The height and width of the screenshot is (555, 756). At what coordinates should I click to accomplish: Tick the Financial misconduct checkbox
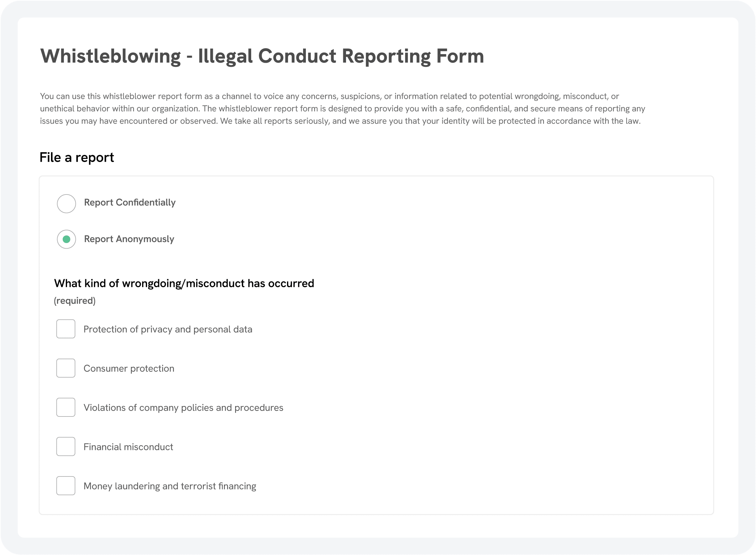[x=65, y=446]
